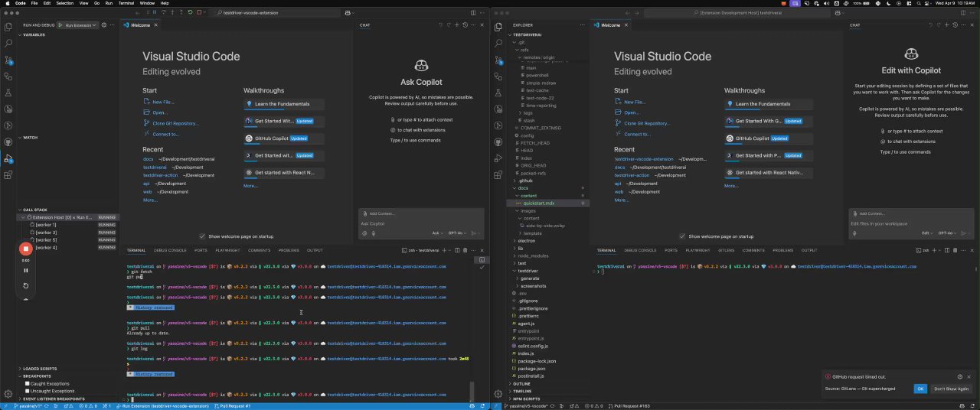The image size is (980, 410).
Task: Open Explorer view in left window activity bar
Action: [x=8, y=26]
